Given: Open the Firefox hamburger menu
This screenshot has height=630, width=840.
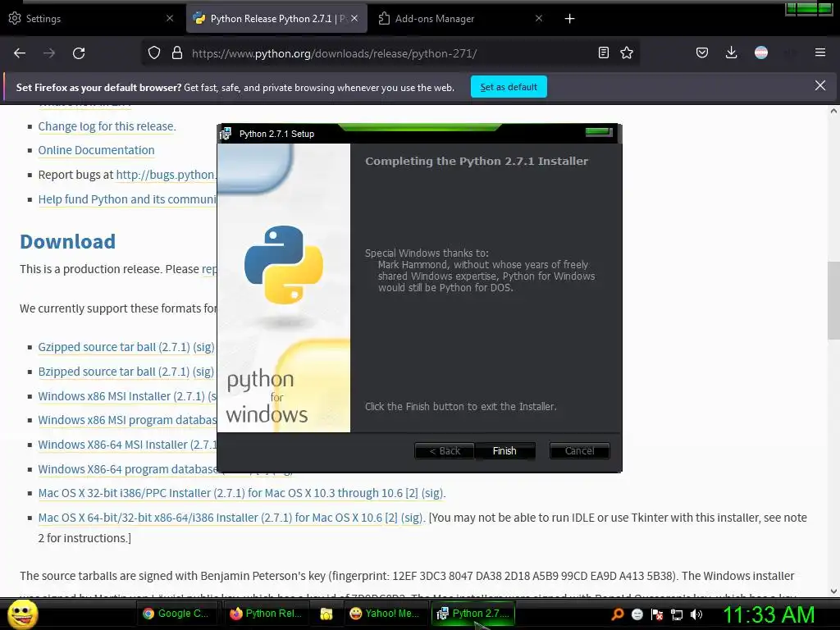Looking at the screenshot, I should 820,52.
